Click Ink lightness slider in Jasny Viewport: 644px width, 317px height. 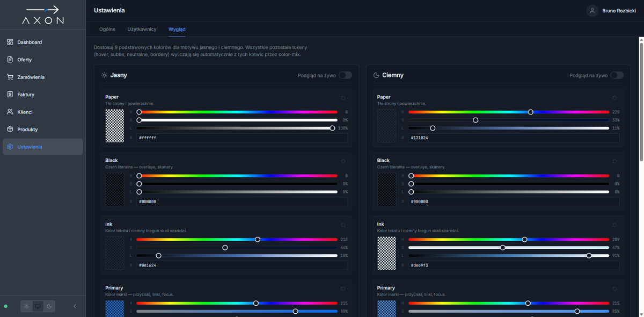pyautogui.click(x=237, y=256)
